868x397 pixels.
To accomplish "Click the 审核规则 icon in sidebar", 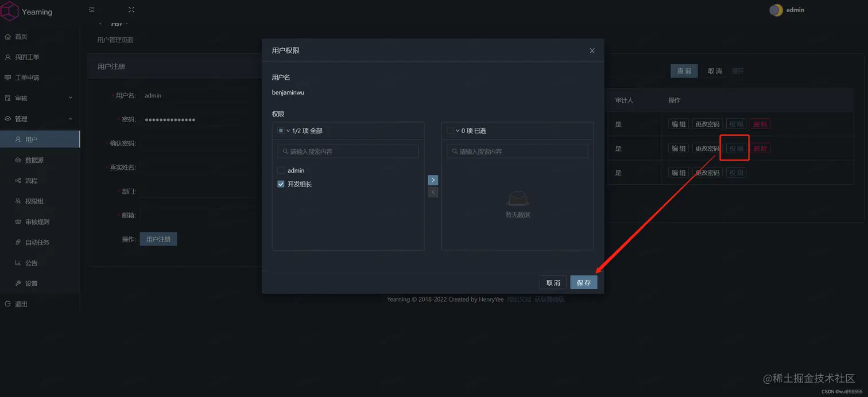I will tap(18, 222).
